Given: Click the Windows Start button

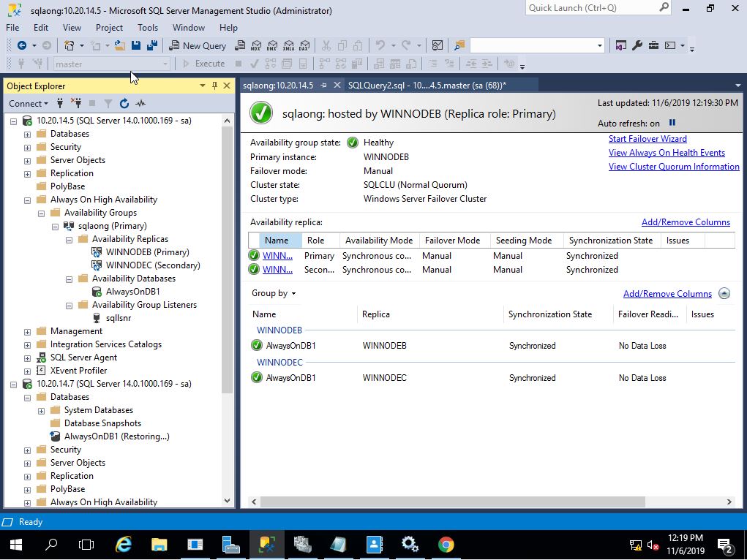Looking at the screenshot, I should pos(15,545).
